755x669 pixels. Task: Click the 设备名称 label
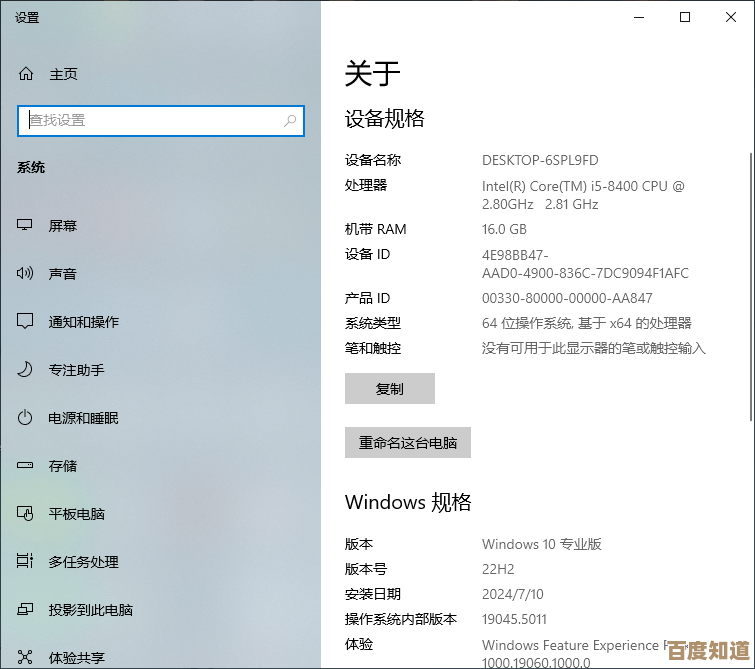(x=373, y=160)
